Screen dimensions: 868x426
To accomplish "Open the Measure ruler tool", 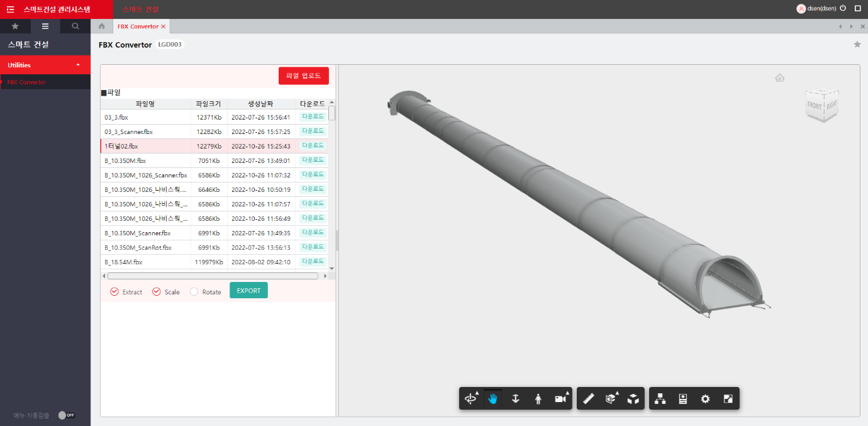I will 589,399.
